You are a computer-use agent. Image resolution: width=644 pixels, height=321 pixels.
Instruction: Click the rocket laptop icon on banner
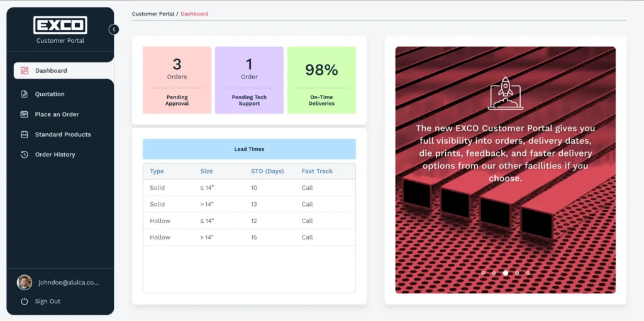(506, 93)
